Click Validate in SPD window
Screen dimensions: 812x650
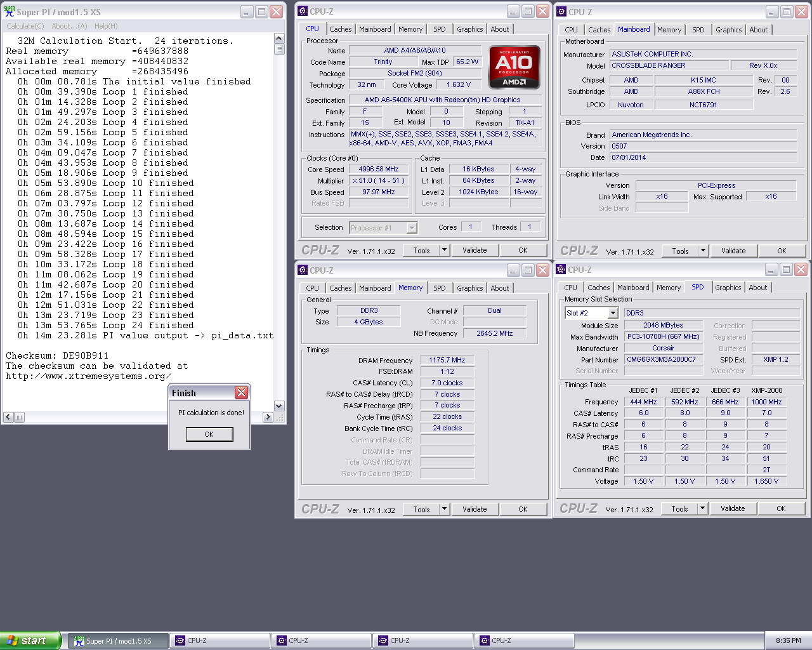[x=733, y=508]
